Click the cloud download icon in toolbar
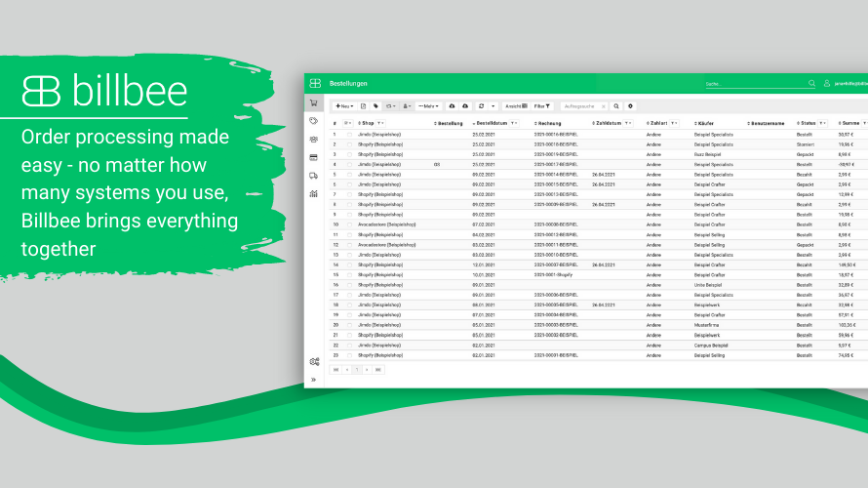Screen dimensions: 868x488 [x=452, y=105]
